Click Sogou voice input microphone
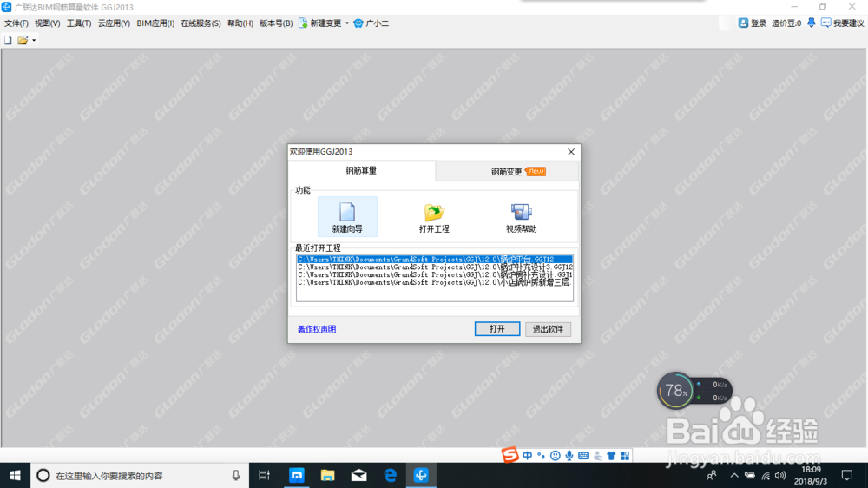 [x=569, y=455]
